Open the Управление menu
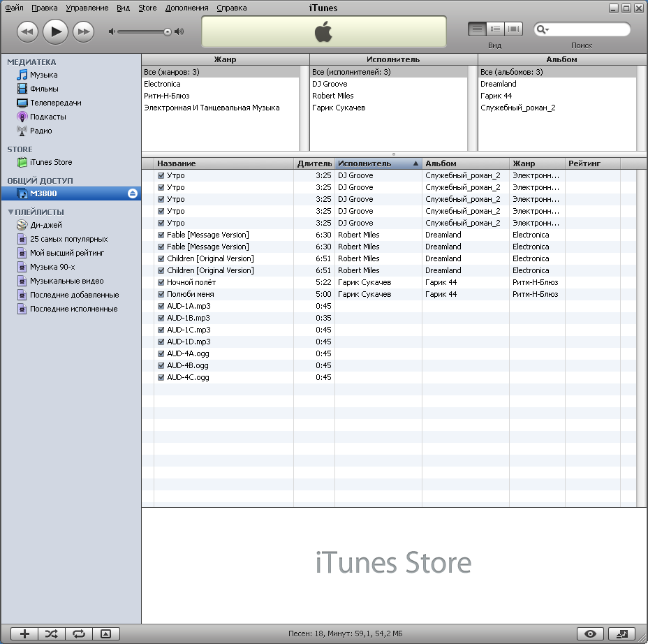This screenshot has width=648, height=644. coord(87,8)
